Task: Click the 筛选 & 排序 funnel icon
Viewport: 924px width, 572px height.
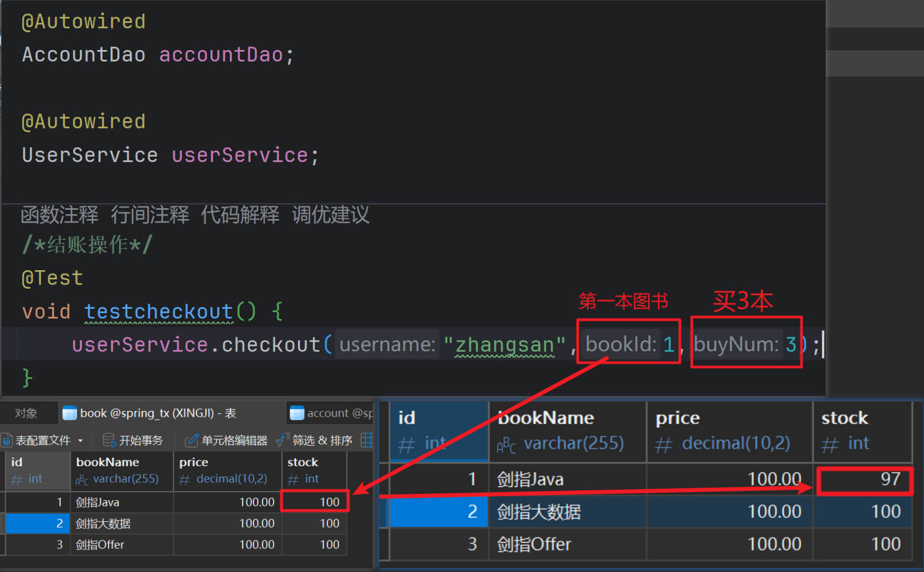Action: coord(283,440)
